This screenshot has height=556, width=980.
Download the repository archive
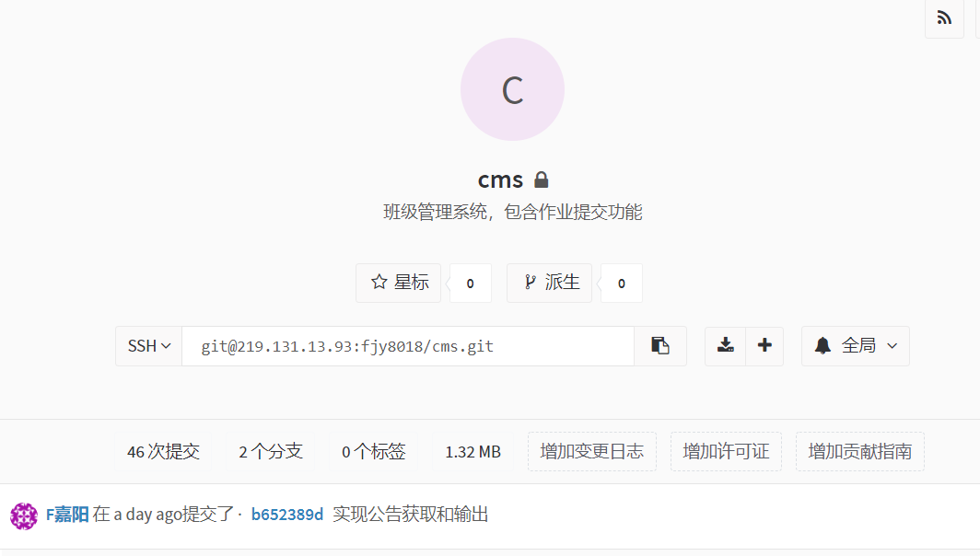click(x=725, y=345)
